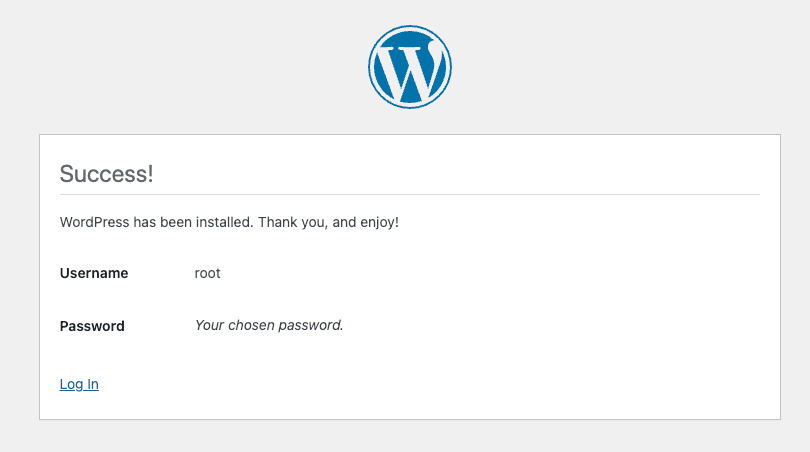Click the word In in the Log In link

pos(92,384)
